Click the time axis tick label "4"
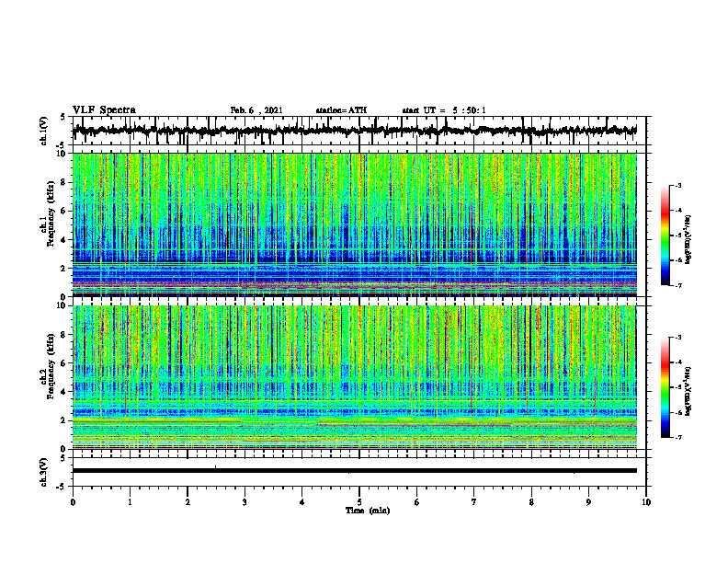Viewport: 728px width, 563px height. pos(301,502)
